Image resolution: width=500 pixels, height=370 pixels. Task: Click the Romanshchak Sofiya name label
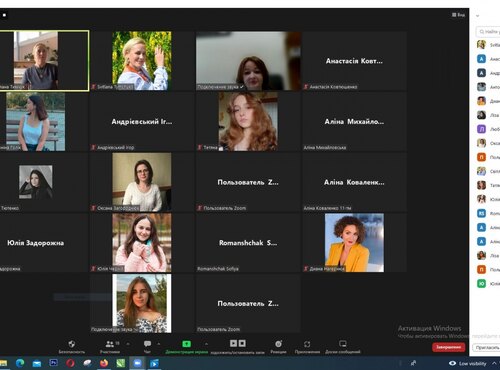click(218, 269)
